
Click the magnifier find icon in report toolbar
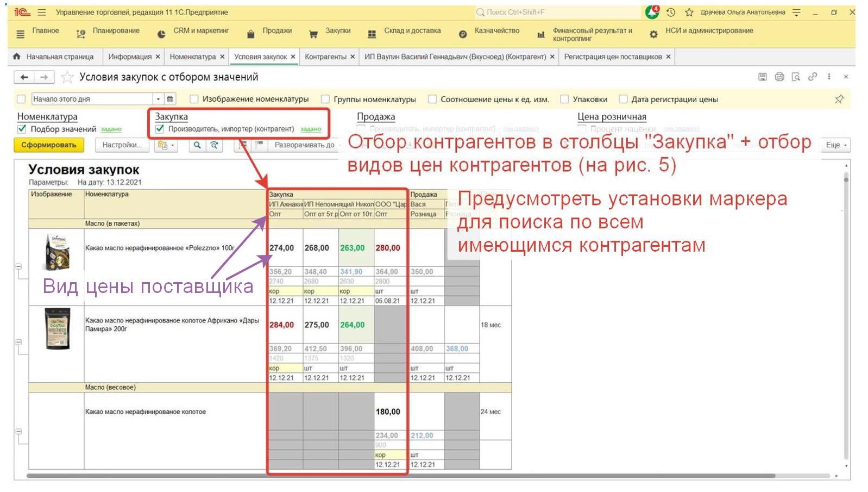pos(197,145)
